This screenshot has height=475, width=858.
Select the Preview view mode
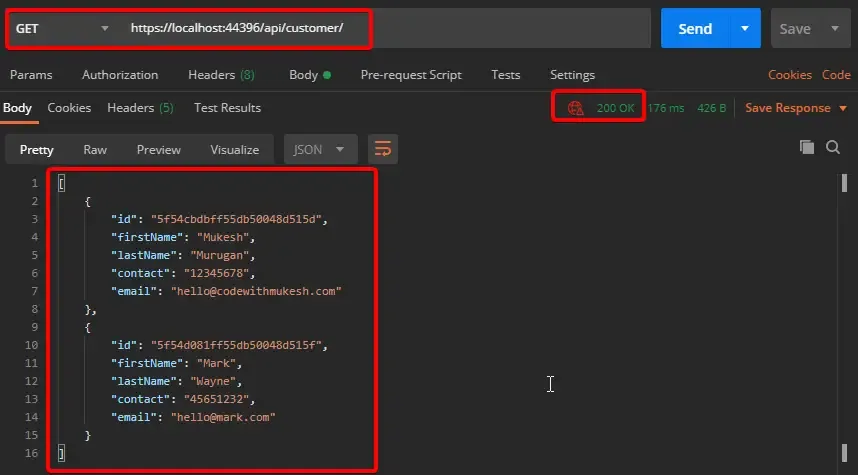tap(159, 149)
